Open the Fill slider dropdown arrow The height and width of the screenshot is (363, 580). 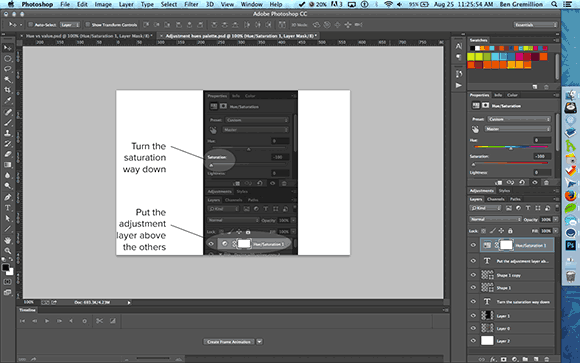(556, 231)
